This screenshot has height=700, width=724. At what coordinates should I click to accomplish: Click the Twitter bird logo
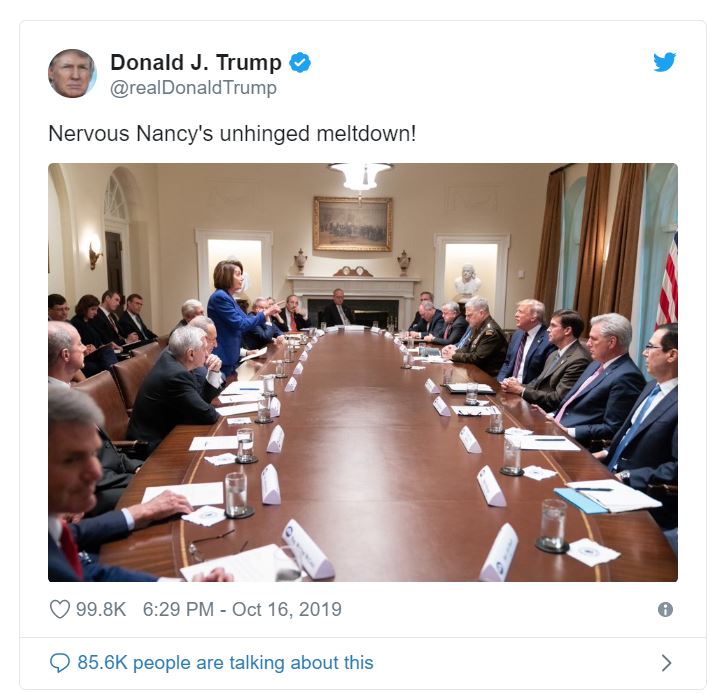pos(664,62)
